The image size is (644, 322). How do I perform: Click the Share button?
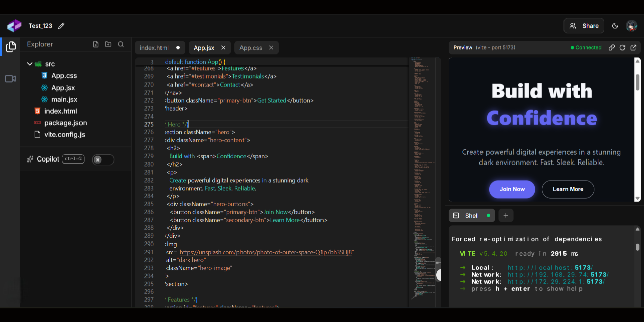[x=584, y=26]
